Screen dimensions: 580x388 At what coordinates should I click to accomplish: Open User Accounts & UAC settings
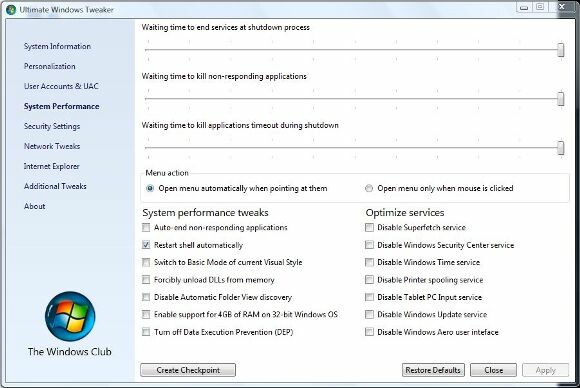(x=61, y=86)
